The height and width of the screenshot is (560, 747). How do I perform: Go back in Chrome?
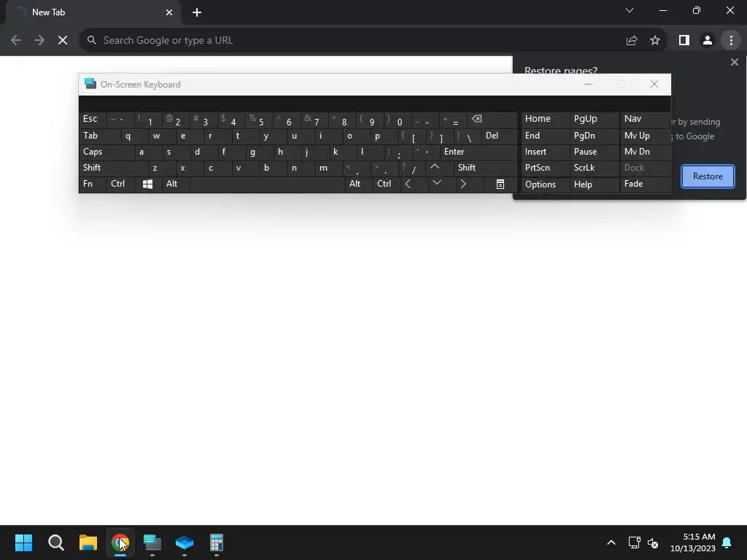(x=16, y=41)
